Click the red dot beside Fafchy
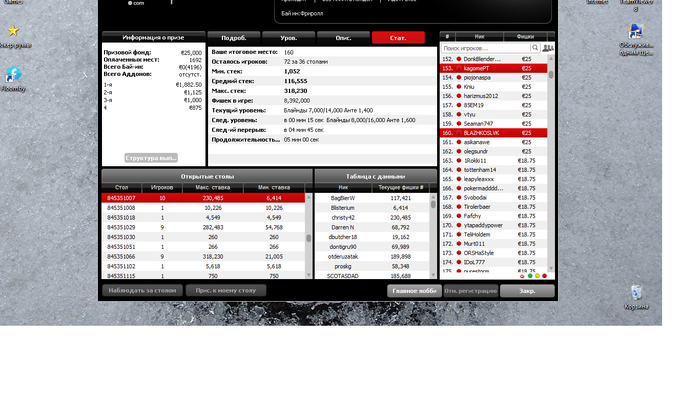Viewport: 700px width, 394px height. pos(458,216)
